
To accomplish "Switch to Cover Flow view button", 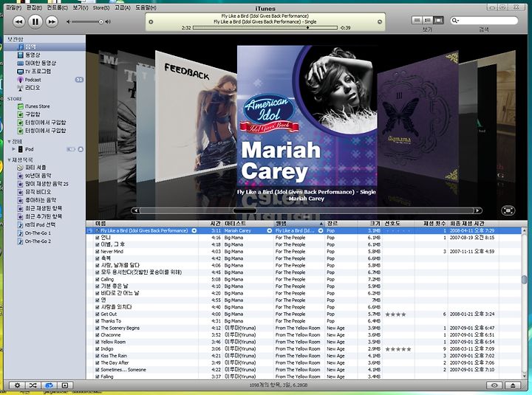I will point(438,21).
